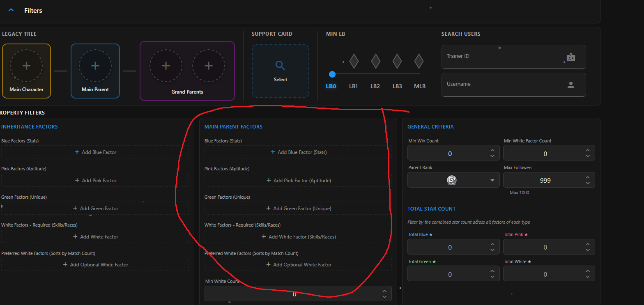
Task: Click the Trainer ID badge icon
Action: pyautogui.click(x=571, y=57)
